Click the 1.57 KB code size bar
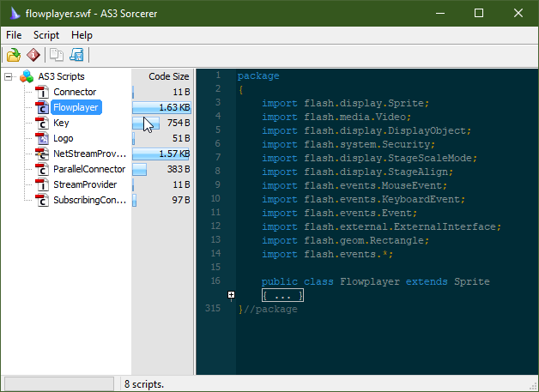 162,154
